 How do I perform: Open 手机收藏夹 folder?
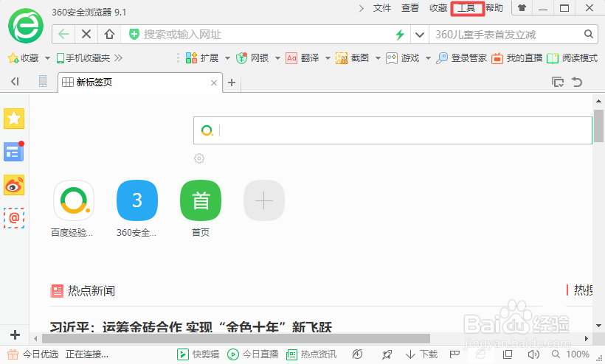[83, 58]
